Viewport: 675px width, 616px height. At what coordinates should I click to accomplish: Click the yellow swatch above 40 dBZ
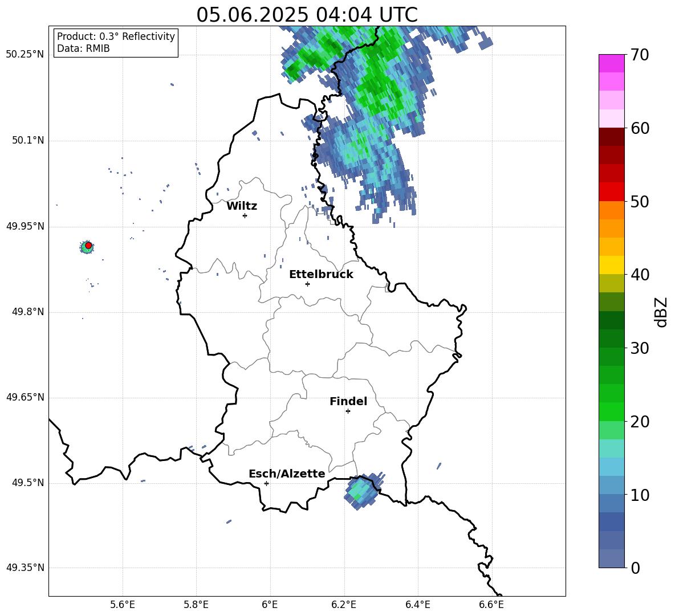click(x=612, y=265)
